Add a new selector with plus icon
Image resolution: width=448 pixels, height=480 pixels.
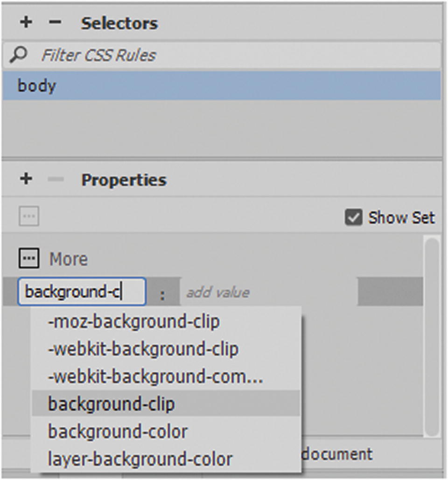(26, 22)
